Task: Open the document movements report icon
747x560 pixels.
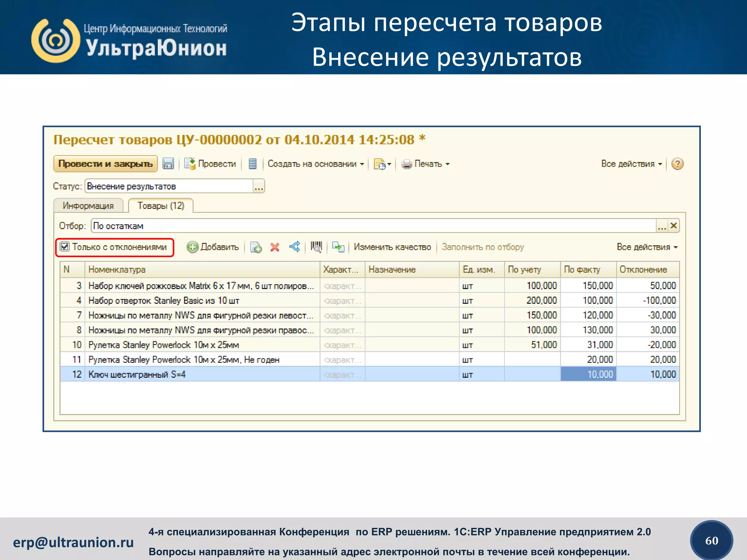Action: (x=252, y=164)
